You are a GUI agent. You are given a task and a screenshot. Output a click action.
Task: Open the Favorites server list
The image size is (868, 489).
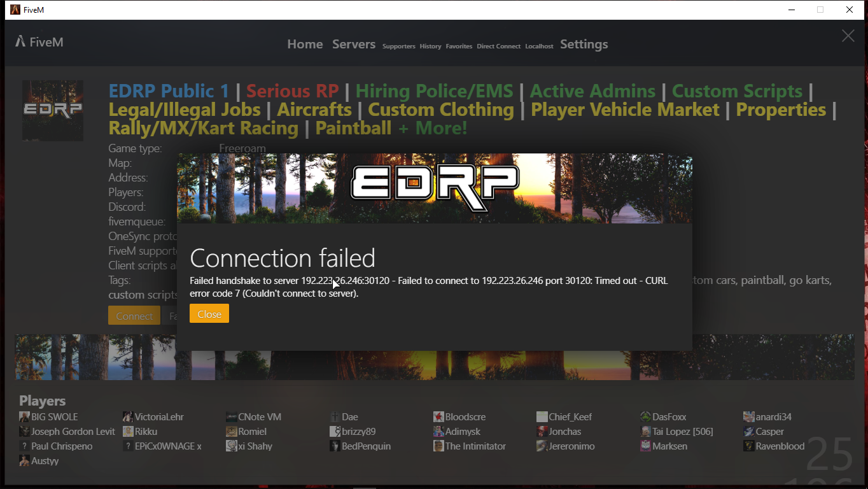(x=459, y=46)
